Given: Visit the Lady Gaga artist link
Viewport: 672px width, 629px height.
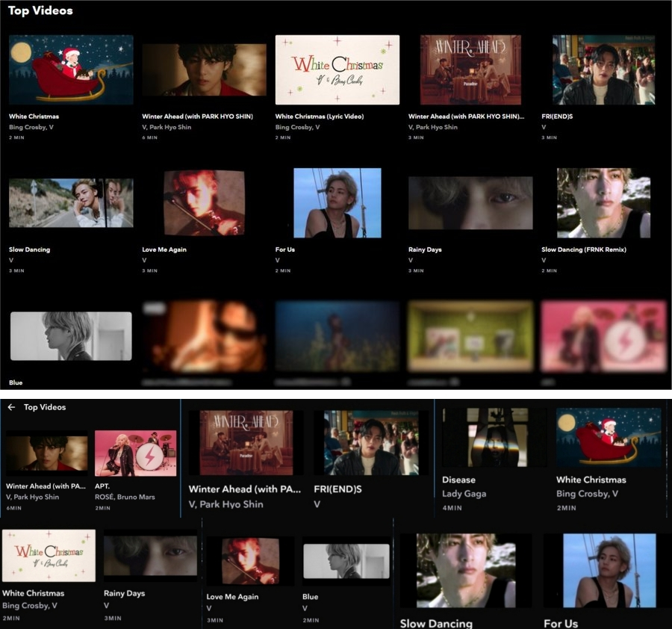Looking at the screenshot, I should (x=464, y=494).
